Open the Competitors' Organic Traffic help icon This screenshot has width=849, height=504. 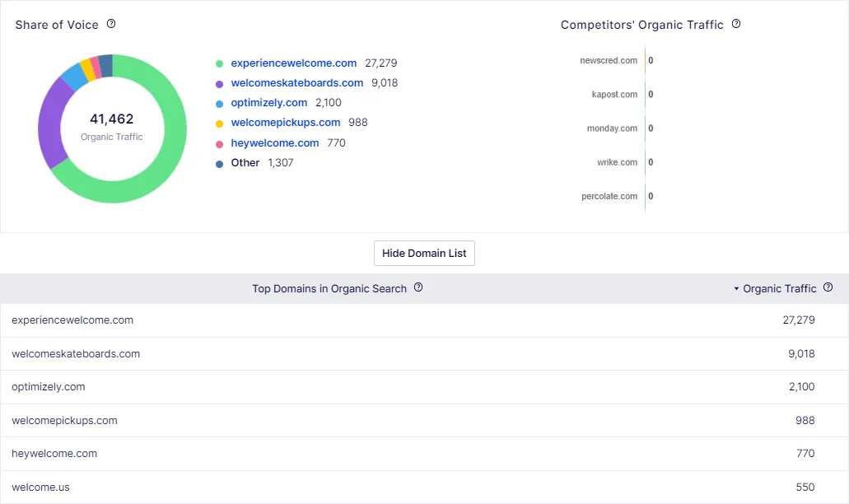pos(736,24)
